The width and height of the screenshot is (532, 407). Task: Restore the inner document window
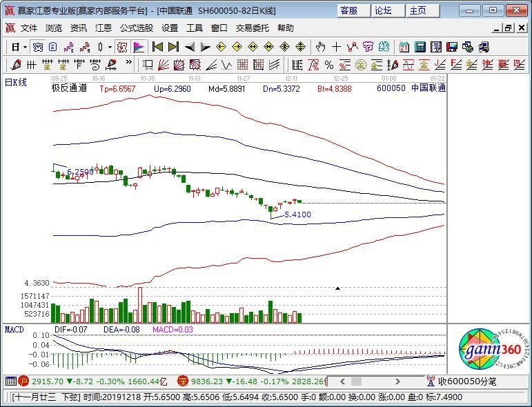509,28
